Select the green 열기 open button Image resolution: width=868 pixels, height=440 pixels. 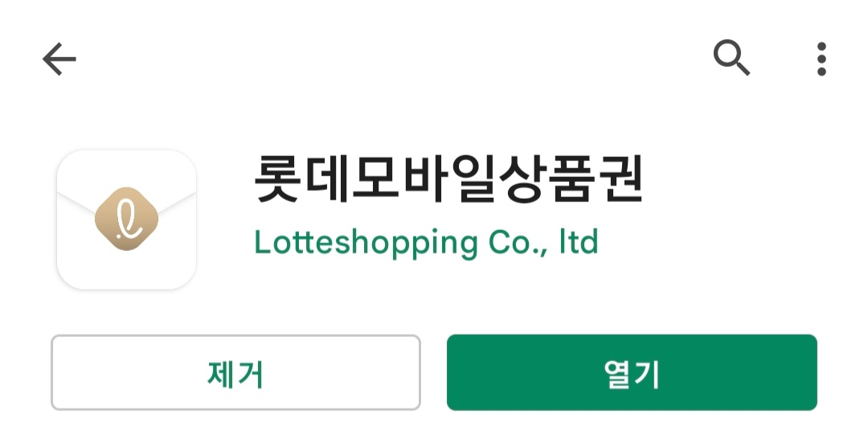pyautogui.click(x=632, y=372)
